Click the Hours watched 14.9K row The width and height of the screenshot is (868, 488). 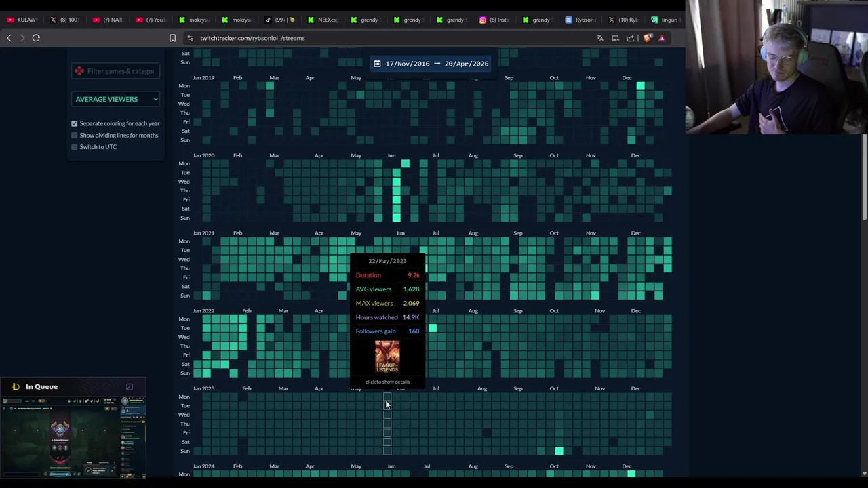click(387, 317)
